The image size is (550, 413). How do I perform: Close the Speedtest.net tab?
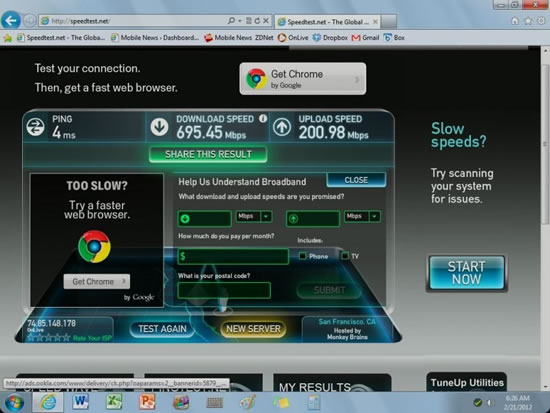tap(375, 22)
